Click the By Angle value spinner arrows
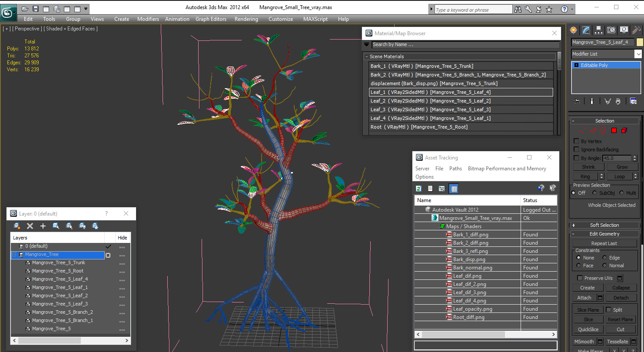 pos(634,158)
